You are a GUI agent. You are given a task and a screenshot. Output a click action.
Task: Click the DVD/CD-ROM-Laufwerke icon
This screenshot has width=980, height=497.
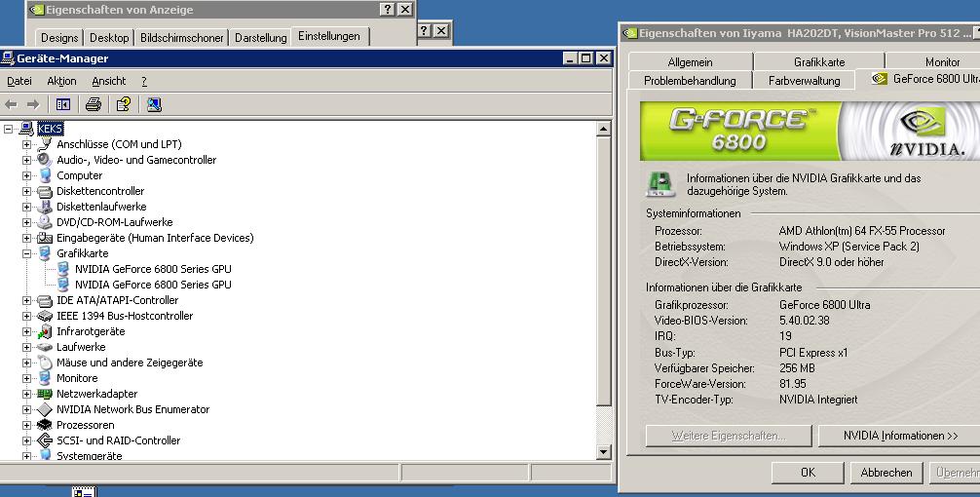point(45,222)
